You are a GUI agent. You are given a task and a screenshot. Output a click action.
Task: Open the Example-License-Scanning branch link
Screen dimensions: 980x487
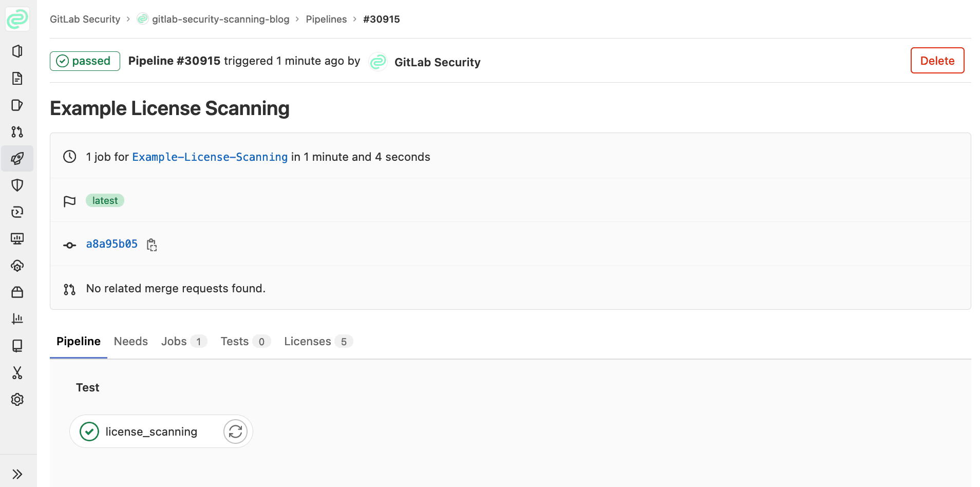(210, 157)
